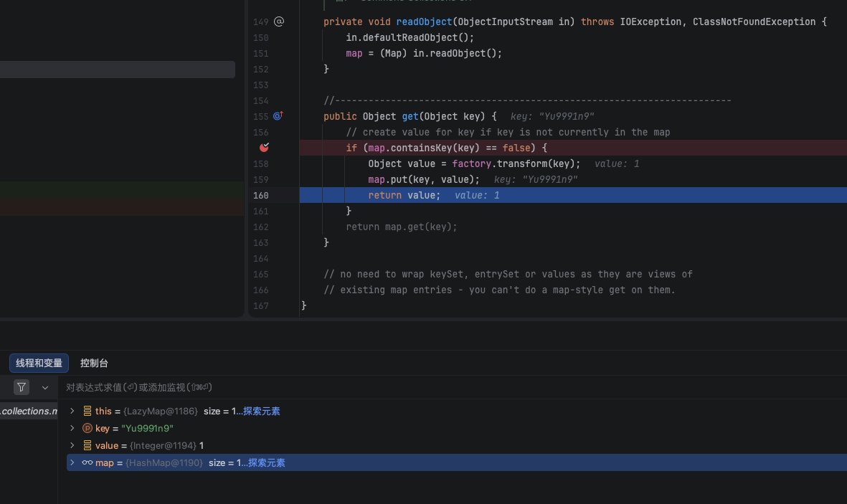Click the breakpoint icon beside the containsKey line

[264, 148]
